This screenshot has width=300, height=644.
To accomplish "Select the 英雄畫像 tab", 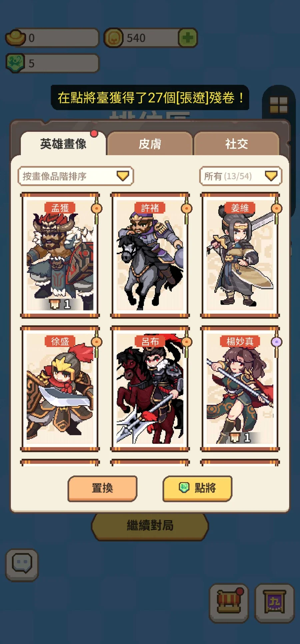I will pos(63,144).
